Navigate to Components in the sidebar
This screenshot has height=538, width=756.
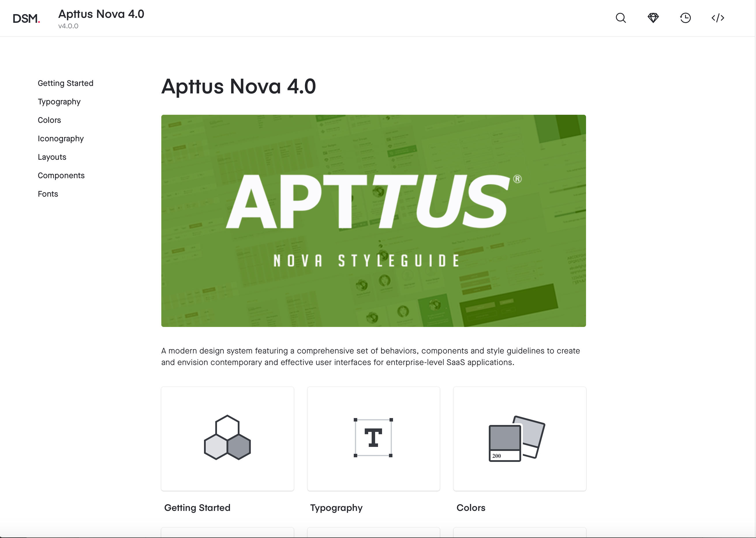point(61,175)
